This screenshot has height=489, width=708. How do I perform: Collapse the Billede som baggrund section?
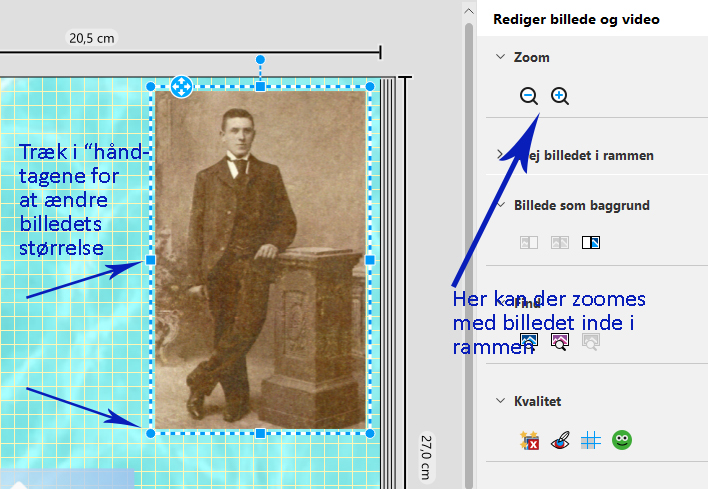501,205
